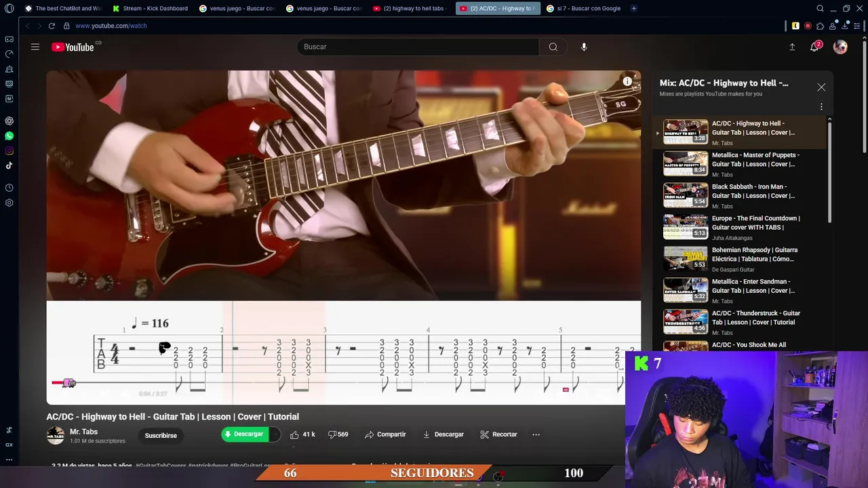Open WhatsApp in Opera sidebar
The width and height of the screenshot is (868, 488).
click(x=9, y=136)
